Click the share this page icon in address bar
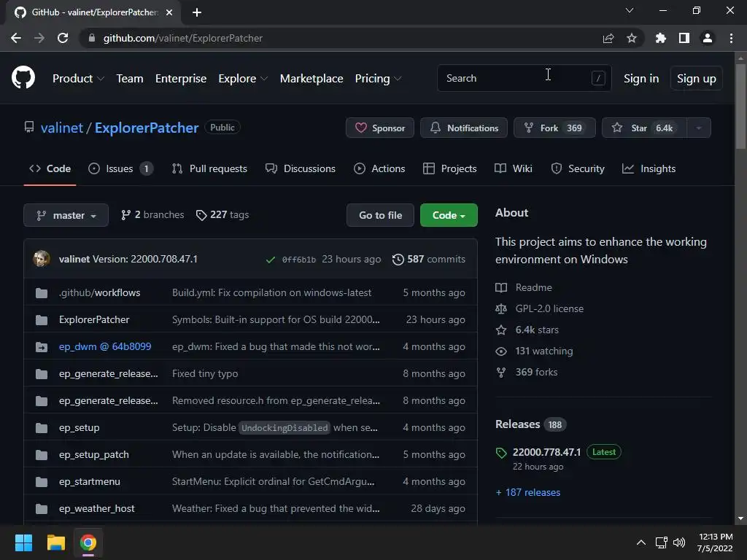This screenshot has height=560, width=747. point(608,38)
